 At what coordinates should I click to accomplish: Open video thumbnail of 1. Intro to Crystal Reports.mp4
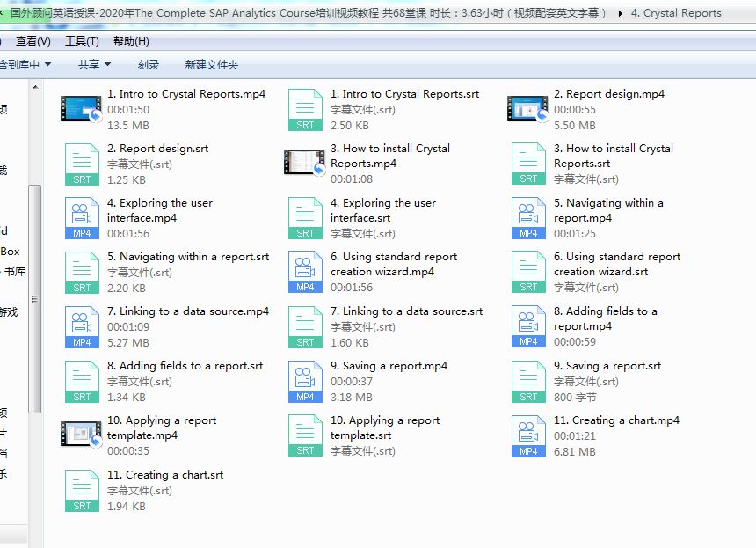point(81,109)
